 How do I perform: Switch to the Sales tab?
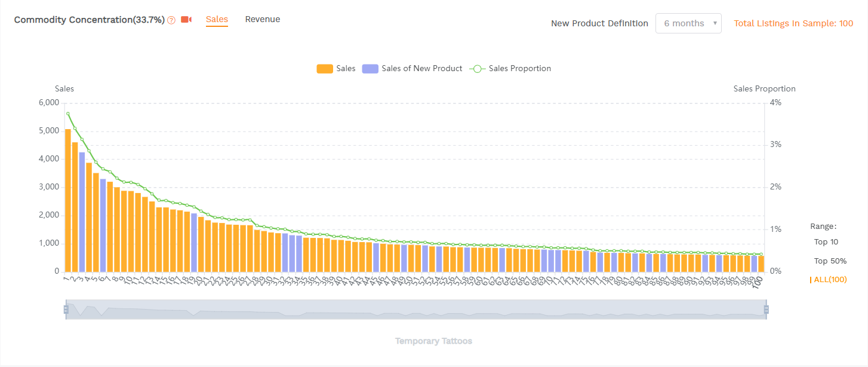tap(217, 20)
